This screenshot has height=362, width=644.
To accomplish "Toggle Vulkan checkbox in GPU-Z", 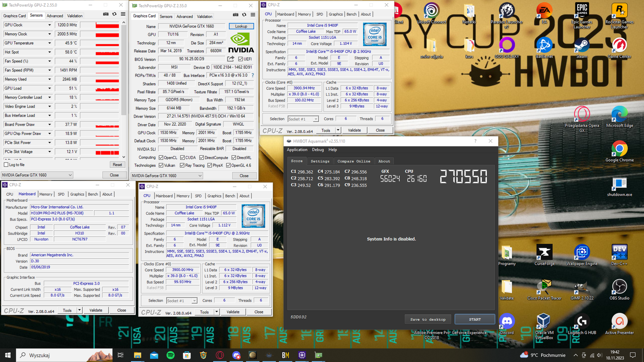I will pos(161,165).
